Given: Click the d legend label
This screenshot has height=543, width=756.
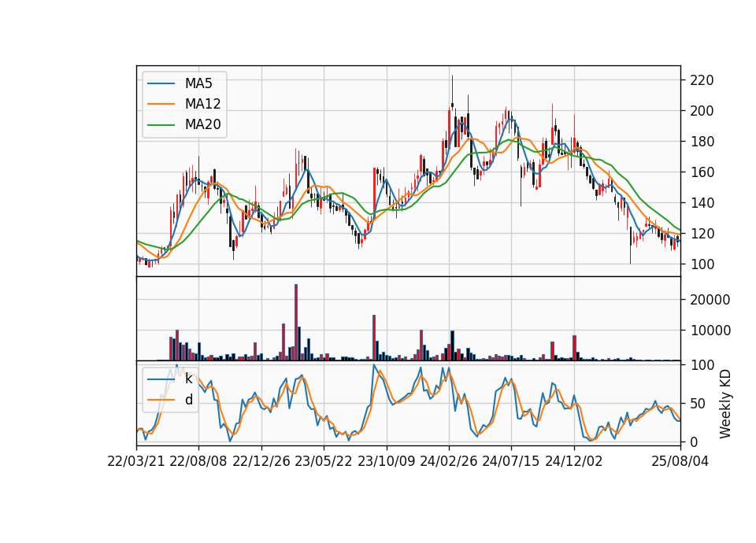Looking at the screenshot, I should click(188, 400).
